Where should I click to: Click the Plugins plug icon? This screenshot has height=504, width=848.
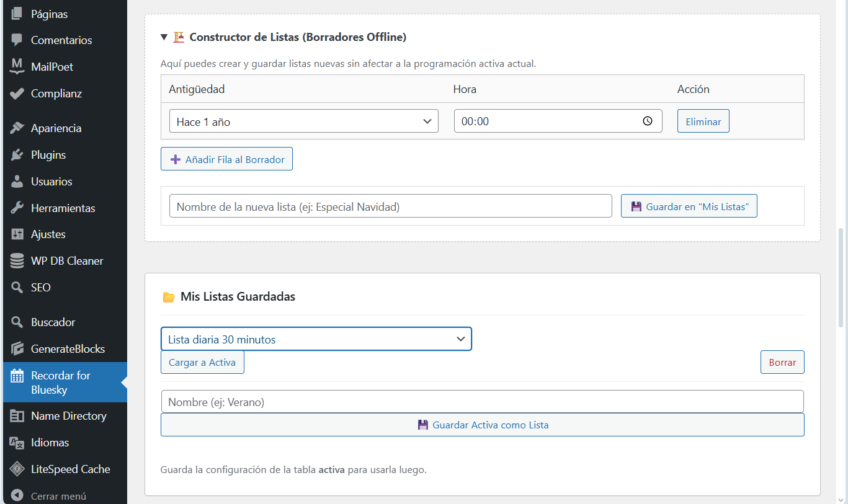(16, 154)
